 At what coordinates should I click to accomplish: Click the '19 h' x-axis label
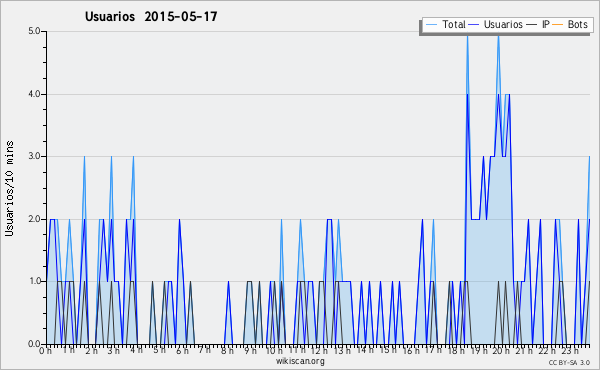pos(479,351)
